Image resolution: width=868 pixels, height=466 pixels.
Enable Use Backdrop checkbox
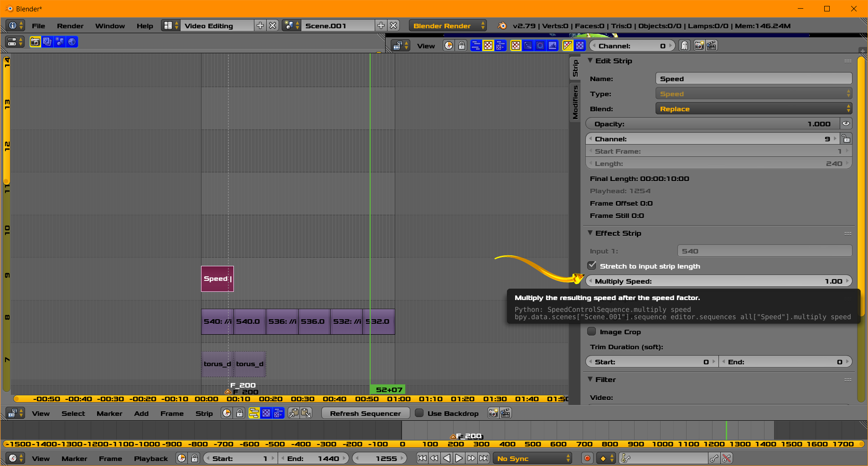[419, 413]
